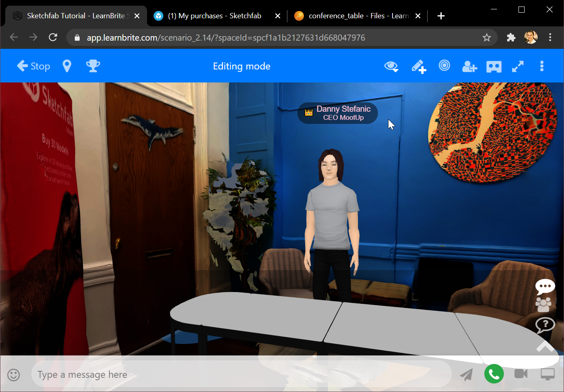Click the Stop back-arrow button
Screen dimensions: 564x392
click(33, 66)
